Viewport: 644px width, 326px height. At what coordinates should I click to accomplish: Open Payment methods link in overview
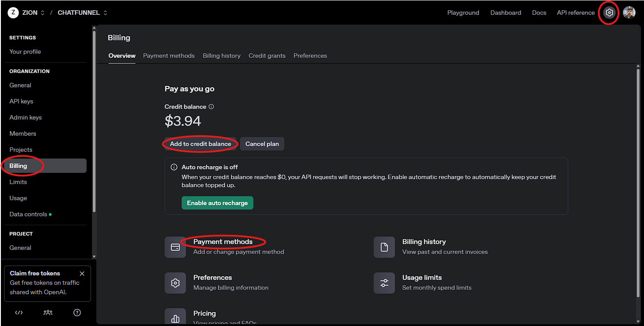click(x=223, y=242)
